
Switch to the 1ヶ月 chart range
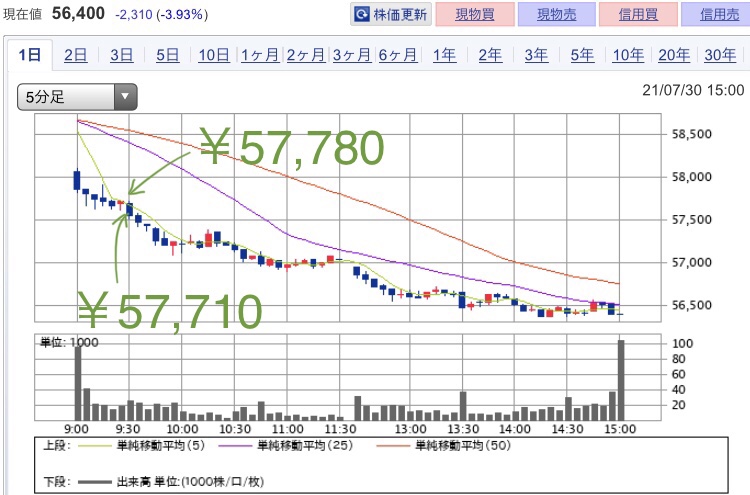click(260, 55)
